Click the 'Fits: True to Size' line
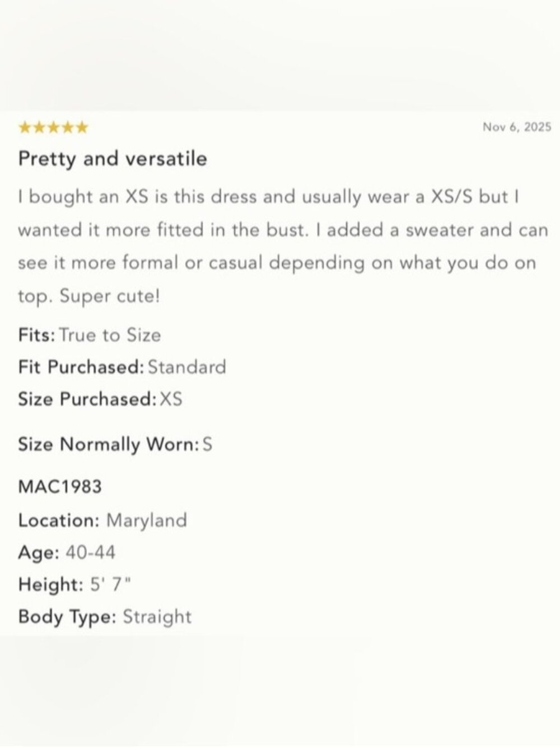The width and height of the screenshot is (560, 747). [90, 335]
